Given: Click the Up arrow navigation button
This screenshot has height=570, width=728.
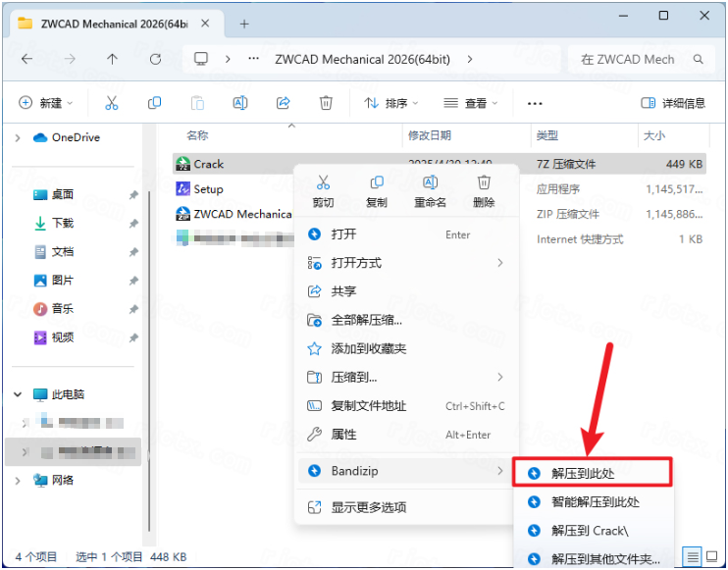Looking at the screenshot, I should [x=112, y=59].
